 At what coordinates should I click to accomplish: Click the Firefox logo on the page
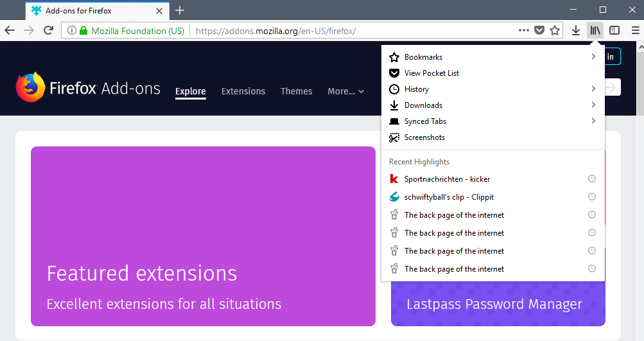click(30, 87)
